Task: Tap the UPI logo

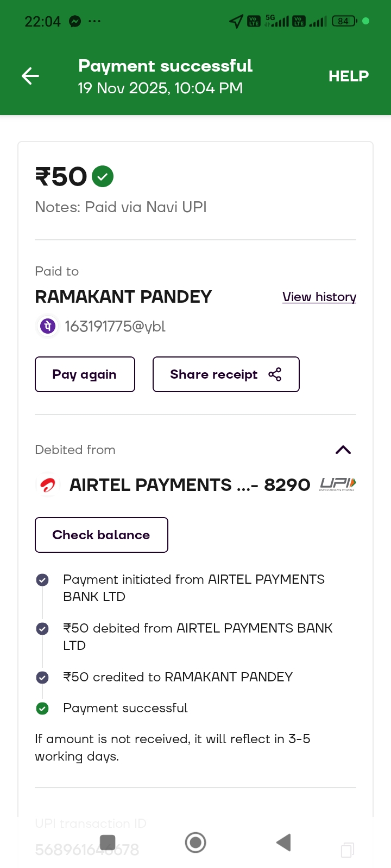Action: 337,484
